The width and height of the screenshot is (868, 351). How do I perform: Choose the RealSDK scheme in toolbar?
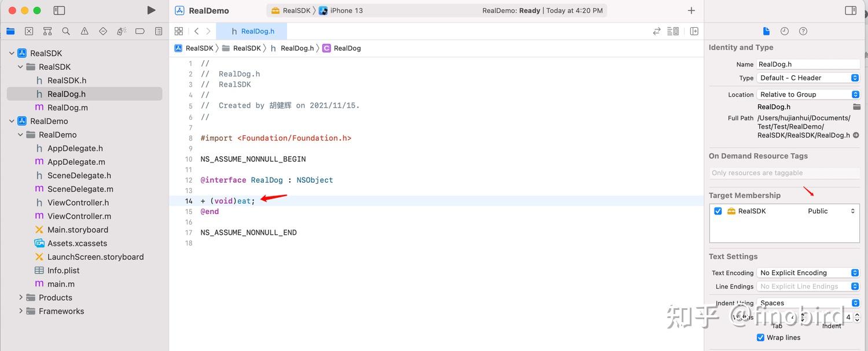tap(290, 10)
